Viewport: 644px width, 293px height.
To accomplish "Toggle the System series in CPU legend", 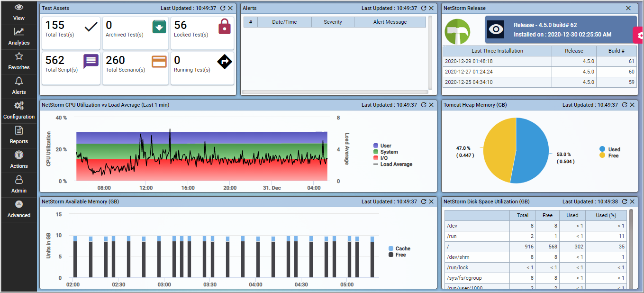I will 386,152.
